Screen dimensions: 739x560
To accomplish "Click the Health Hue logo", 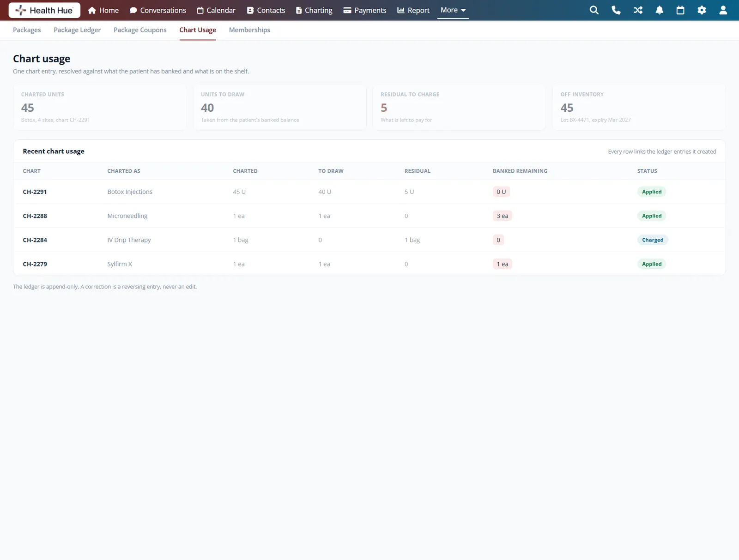I will pos(44,10).
